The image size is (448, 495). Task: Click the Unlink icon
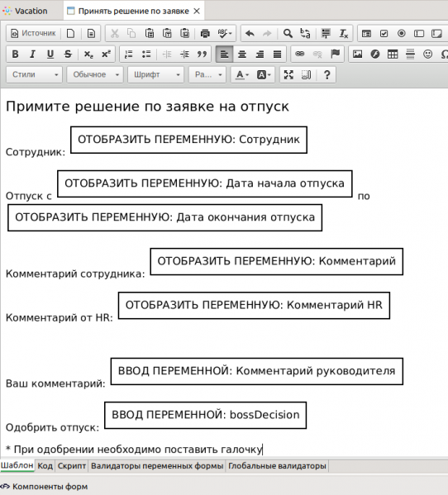tap(317, 54)
